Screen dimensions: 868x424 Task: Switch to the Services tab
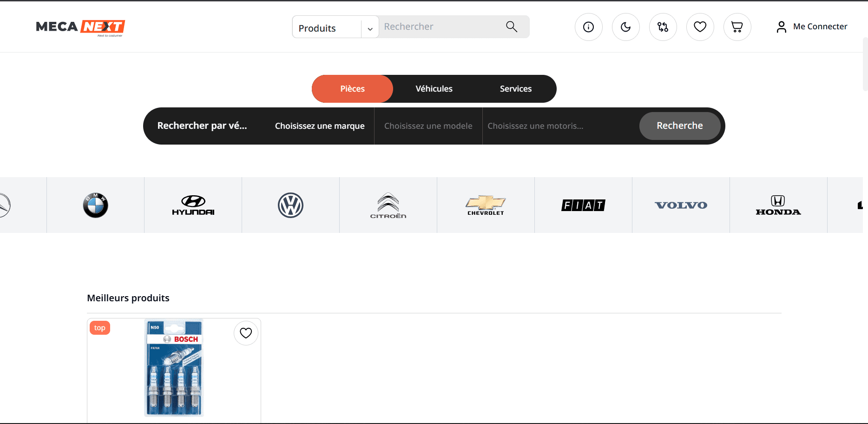click(x=516, y=89)
